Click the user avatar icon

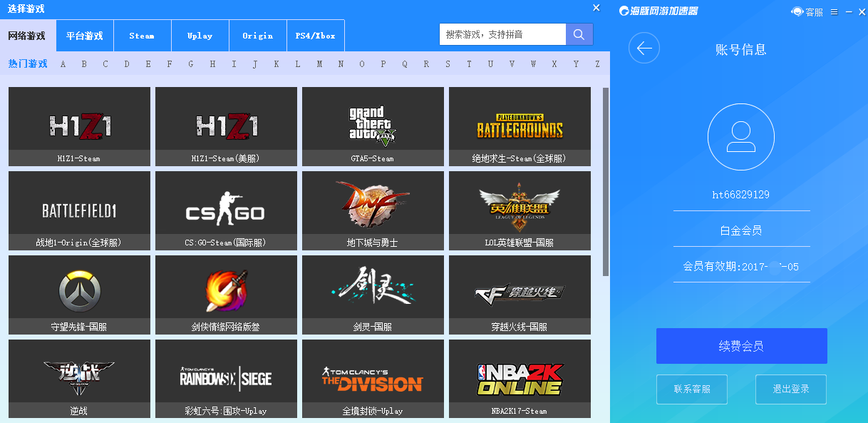pos(741,136)
